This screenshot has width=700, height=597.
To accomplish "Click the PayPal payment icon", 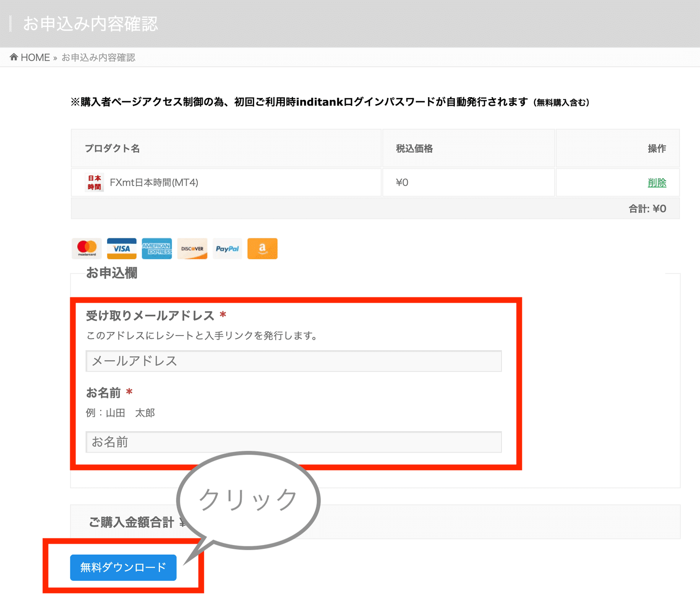I will [x=227, y=249].
